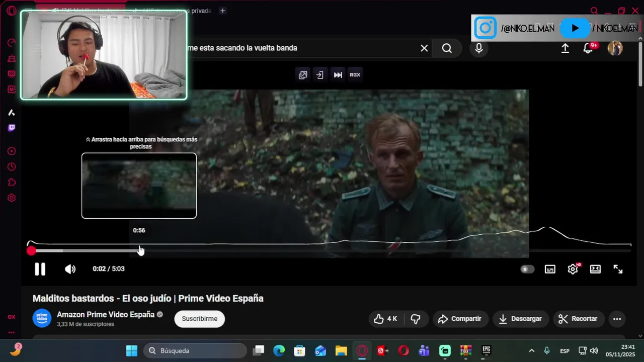Clear the YouTube search box

424,48
